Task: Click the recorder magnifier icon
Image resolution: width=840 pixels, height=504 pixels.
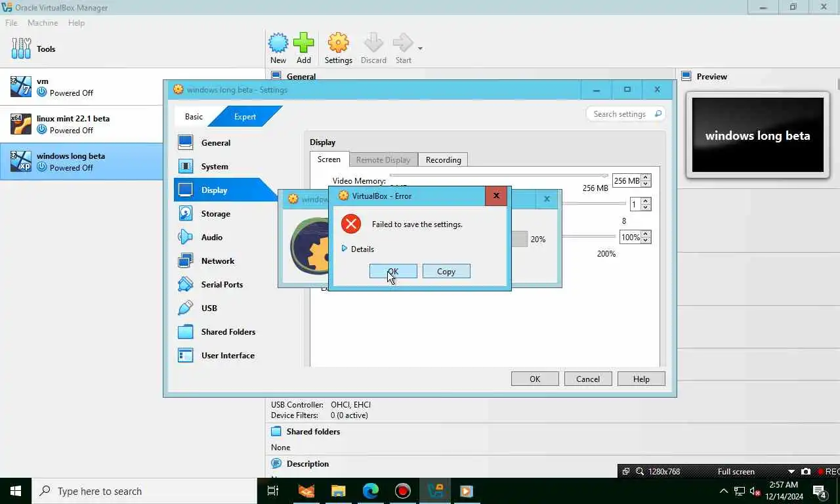Action: click(639, 471)
